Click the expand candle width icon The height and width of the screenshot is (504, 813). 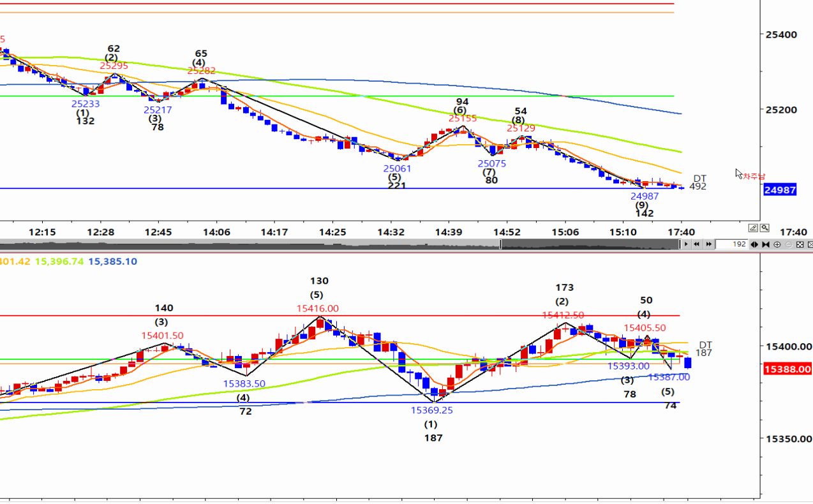click(x=755, y=244)
